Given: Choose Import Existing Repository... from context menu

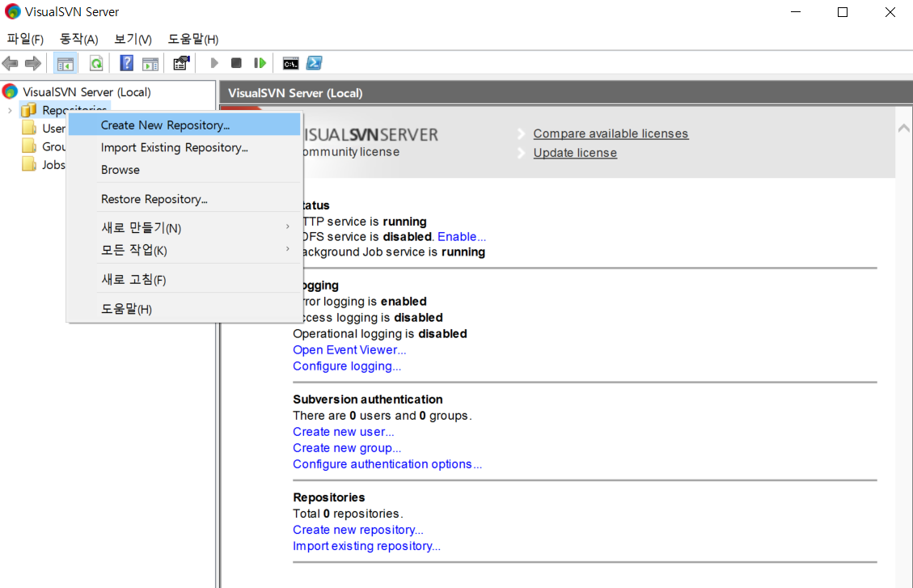Looking at the screenshot, I should [184, 147].
